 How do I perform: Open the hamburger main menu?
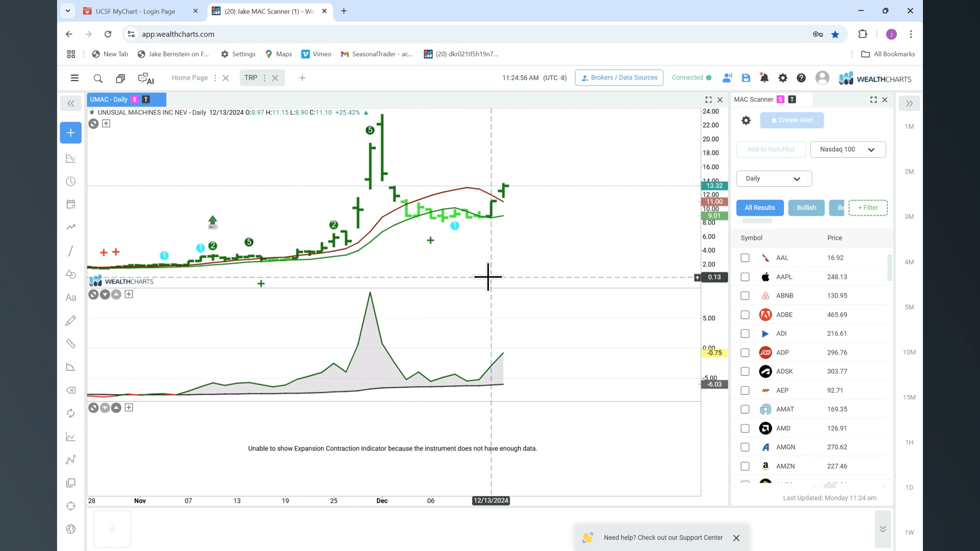coord(75,78)
